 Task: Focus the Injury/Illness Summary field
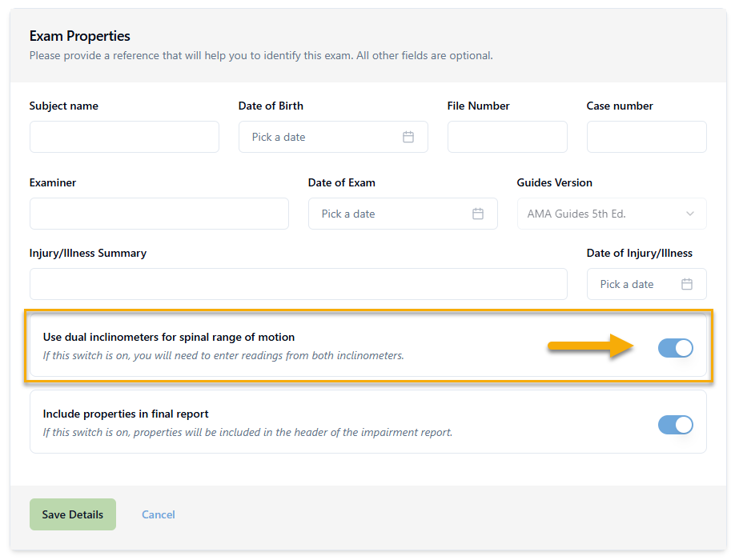(x=298, y=284)
